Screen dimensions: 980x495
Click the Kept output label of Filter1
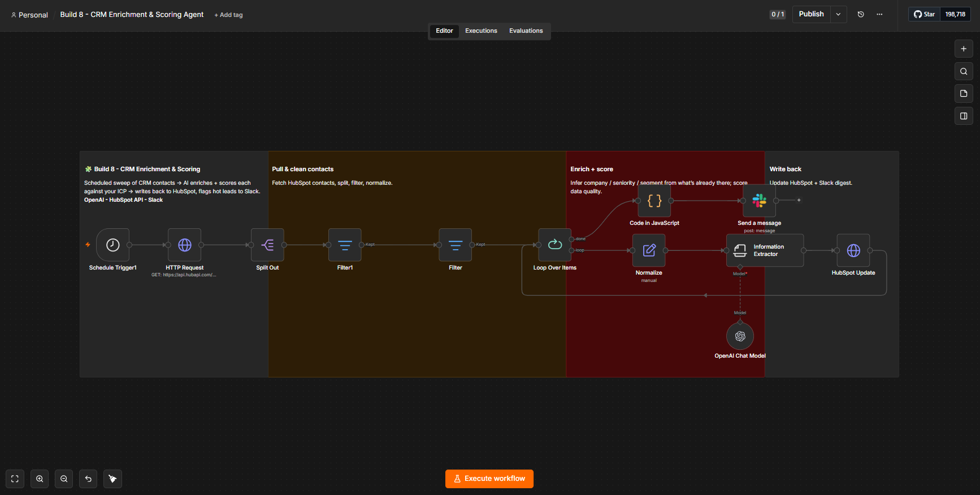pyautogui.click(x=370, y=245)
